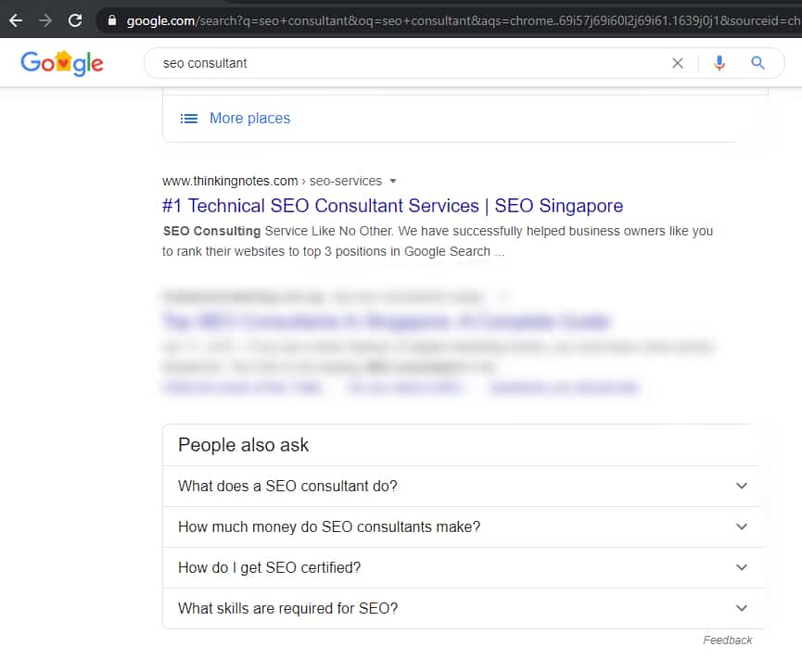Expand 'What skills are required for SEO?'
Image resolution: width=802 pixels, height=672 pixels.
(x=463, y=609)
